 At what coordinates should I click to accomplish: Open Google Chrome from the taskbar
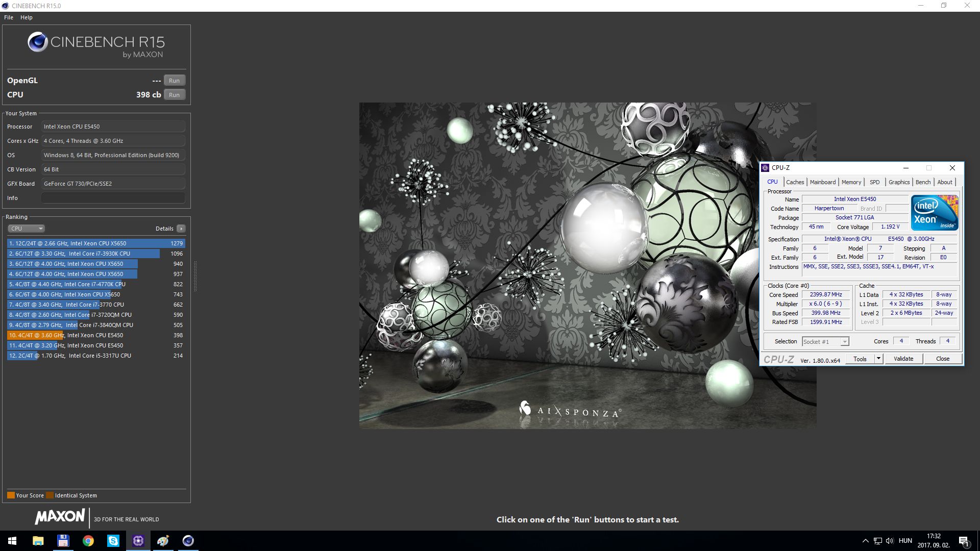coord(88,541)
